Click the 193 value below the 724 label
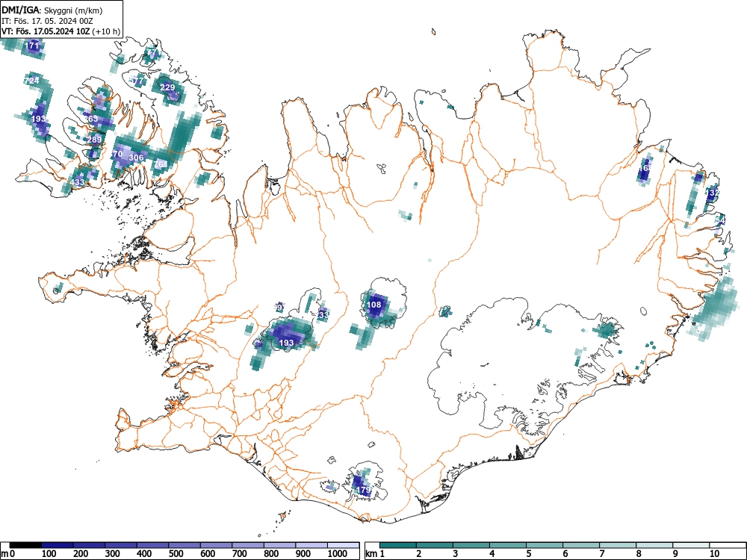 click(39, 119)
